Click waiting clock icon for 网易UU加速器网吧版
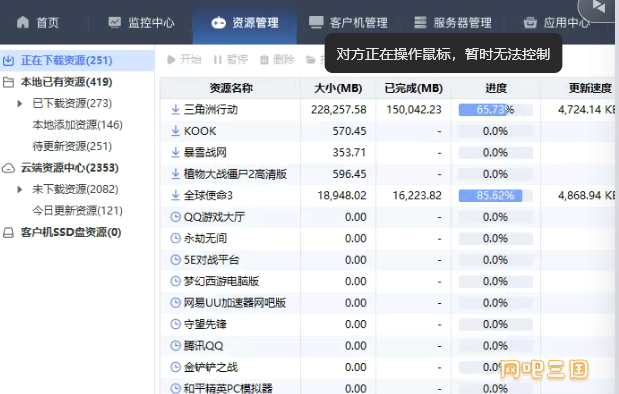The image size is (619, 394). pos(175,303)
